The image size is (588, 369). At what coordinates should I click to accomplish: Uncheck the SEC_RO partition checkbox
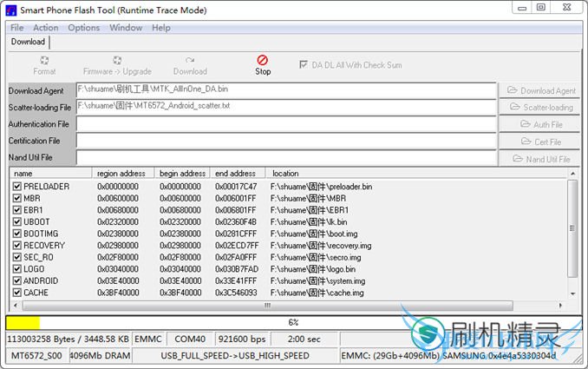point(16,257)
